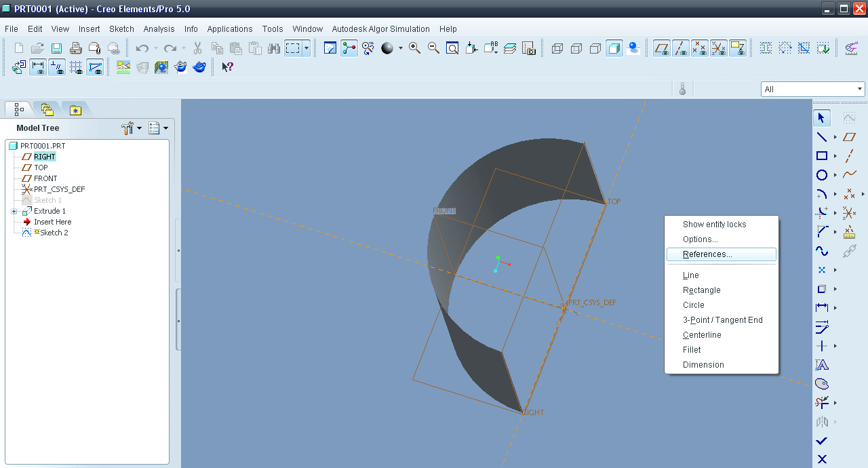Choose 3-Point / Tangent End in context menu
Viewport: 868px width, 468px height.
pos(722,320)
